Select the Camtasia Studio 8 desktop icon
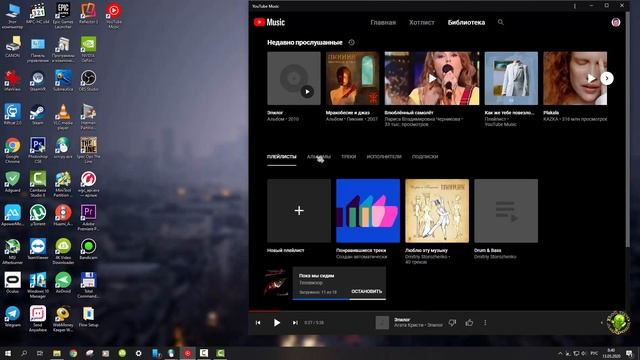 (x=38, y=184)
